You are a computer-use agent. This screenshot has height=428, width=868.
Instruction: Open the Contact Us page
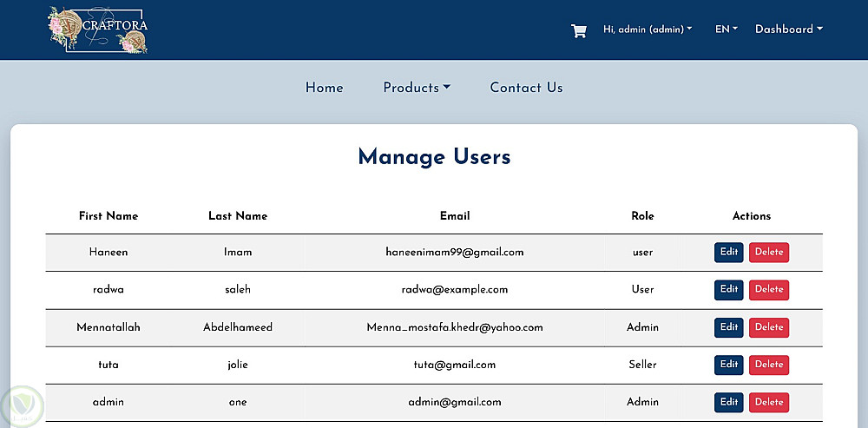pyautogui.click(x=526, y=88)
